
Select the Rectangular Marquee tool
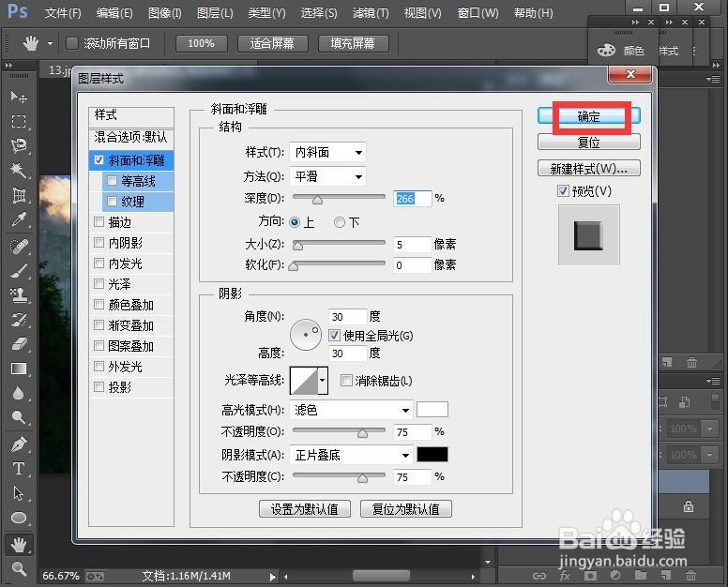pos(19,121)
